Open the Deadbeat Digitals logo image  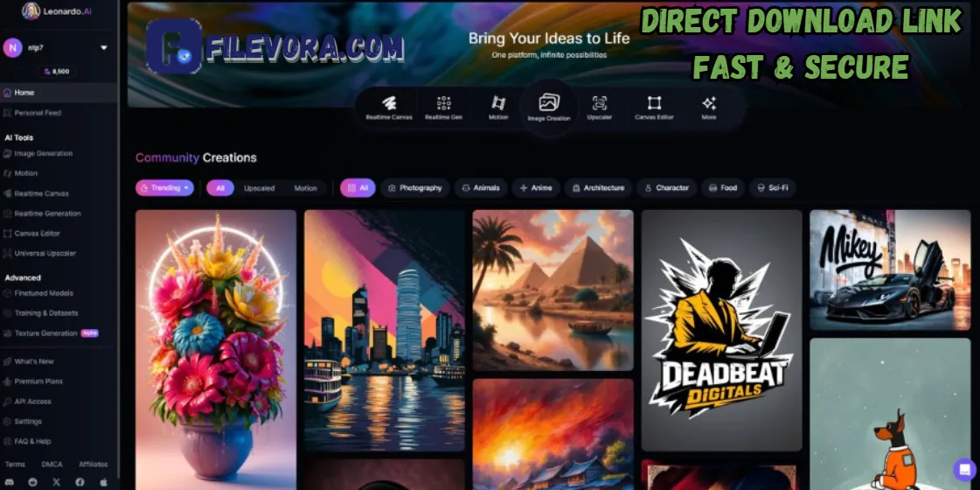[x=722, y=331]
